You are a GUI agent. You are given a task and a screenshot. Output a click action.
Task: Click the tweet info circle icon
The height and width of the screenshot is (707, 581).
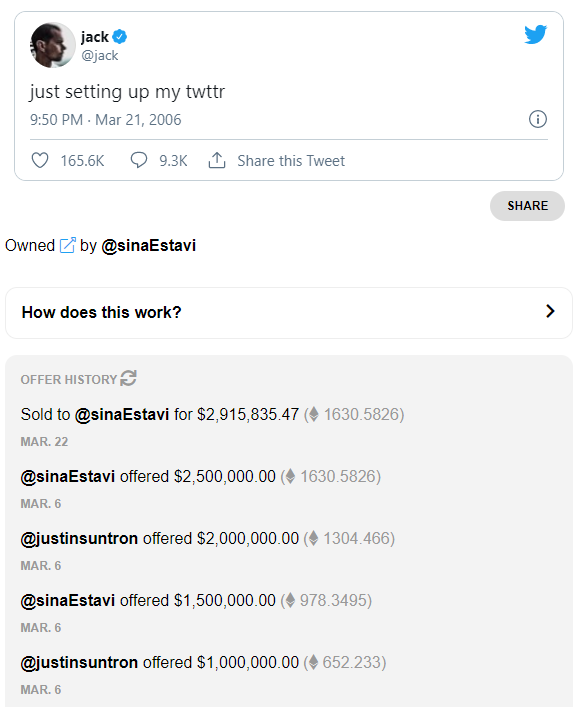pos(537,119)
